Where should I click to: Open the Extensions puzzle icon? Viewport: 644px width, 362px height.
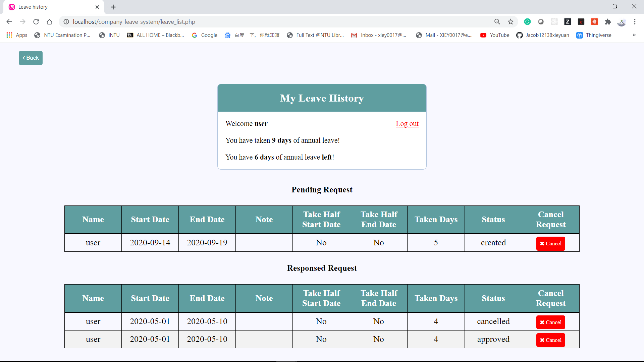click(x=608, y=22)
